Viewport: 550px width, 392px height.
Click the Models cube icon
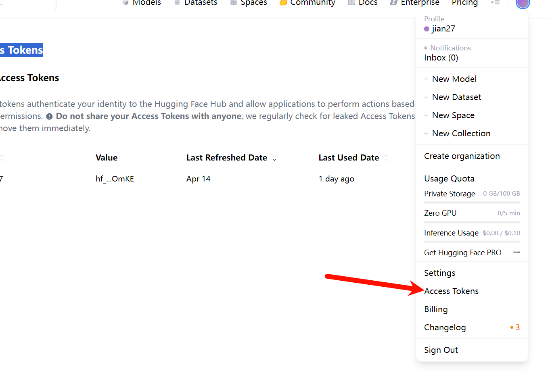125,2
